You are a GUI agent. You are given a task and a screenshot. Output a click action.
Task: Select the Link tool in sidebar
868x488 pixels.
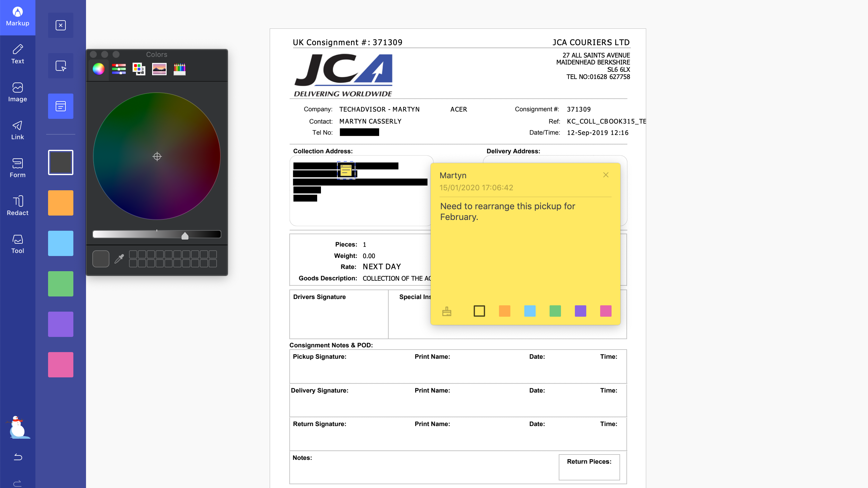tap(17, 130)
